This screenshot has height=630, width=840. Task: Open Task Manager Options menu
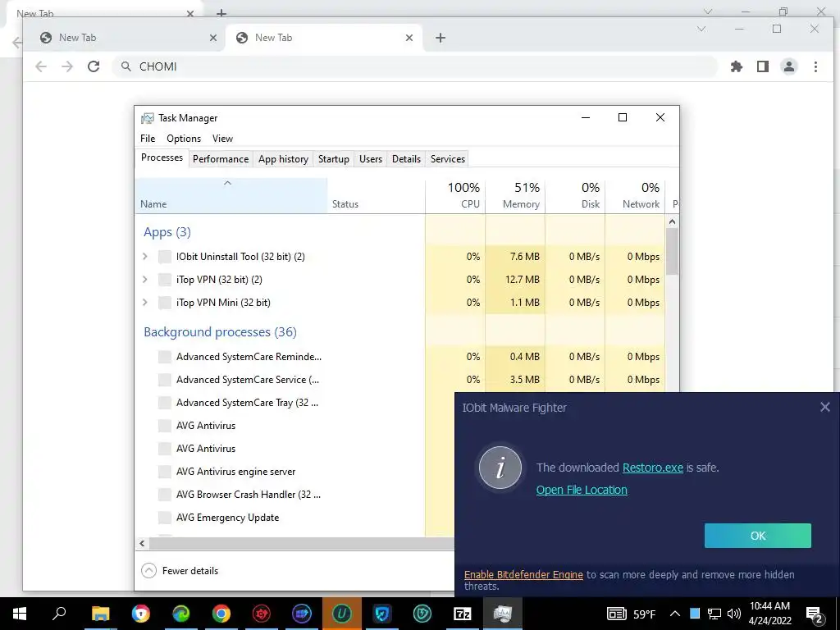[x=184, y=138]
